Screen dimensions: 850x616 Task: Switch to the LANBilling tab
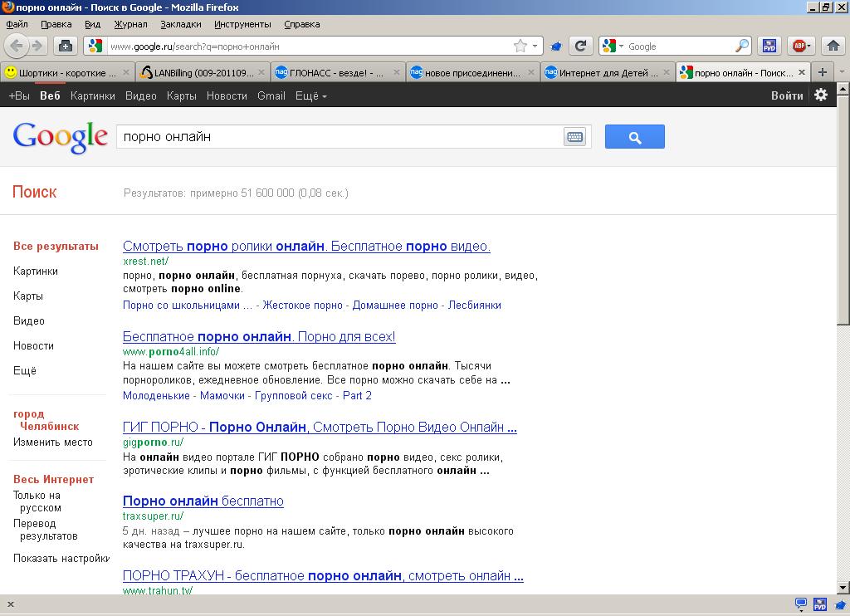click(x=203, y=73)
